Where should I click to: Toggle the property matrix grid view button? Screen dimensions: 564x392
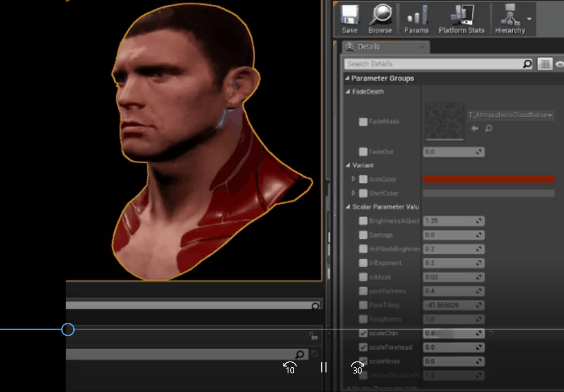point(545,64)
